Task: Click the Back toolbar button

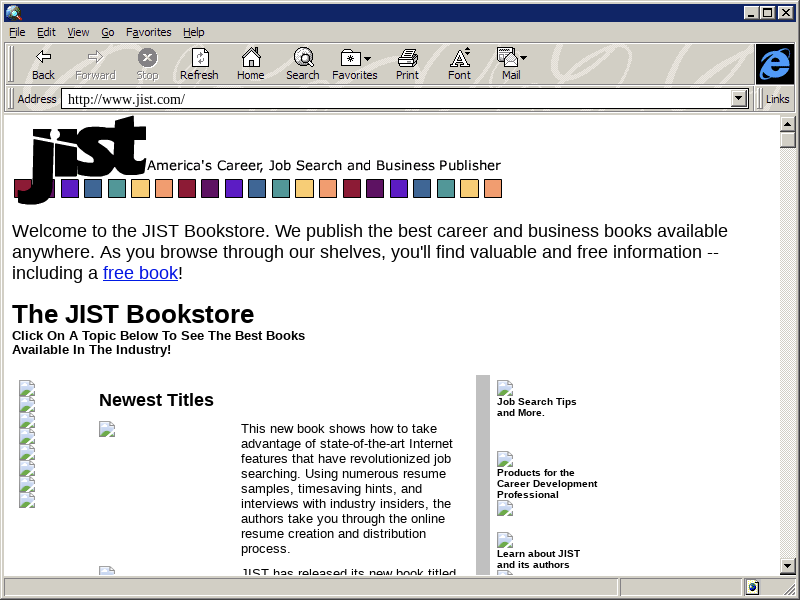Action: tap(43, 64)
